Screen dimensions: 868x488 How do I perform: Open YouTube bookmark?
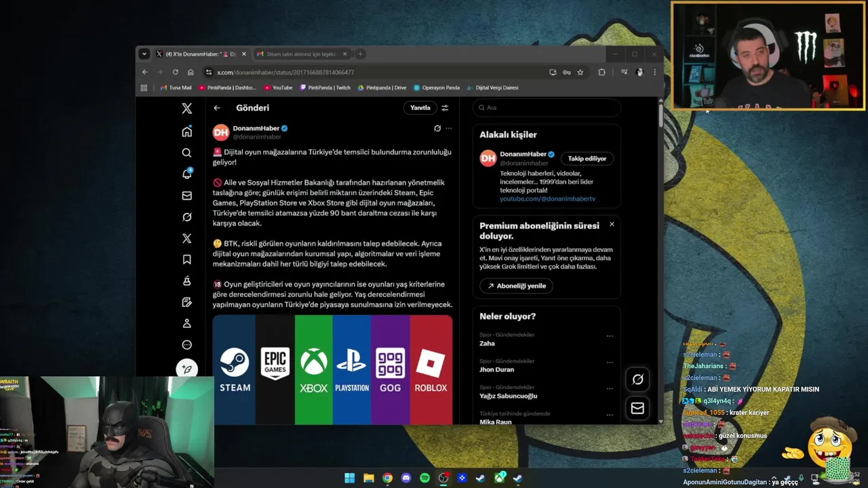click(x=278, y=87)
